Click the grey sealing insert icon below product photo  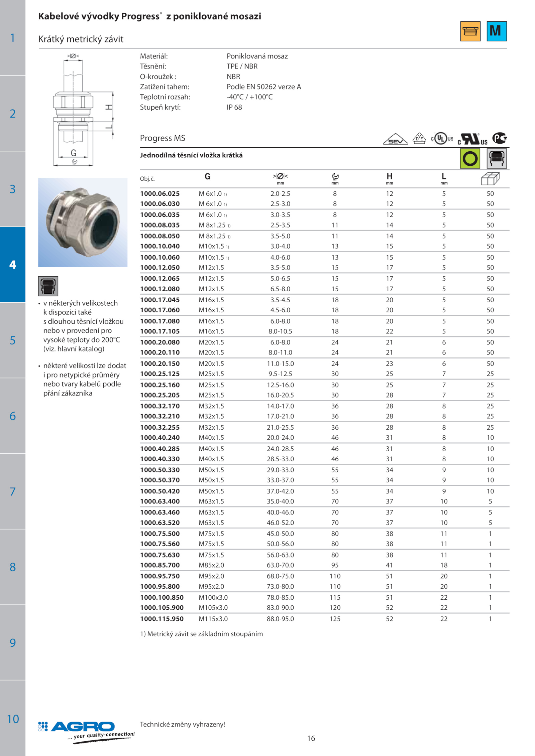coord(48,286)
